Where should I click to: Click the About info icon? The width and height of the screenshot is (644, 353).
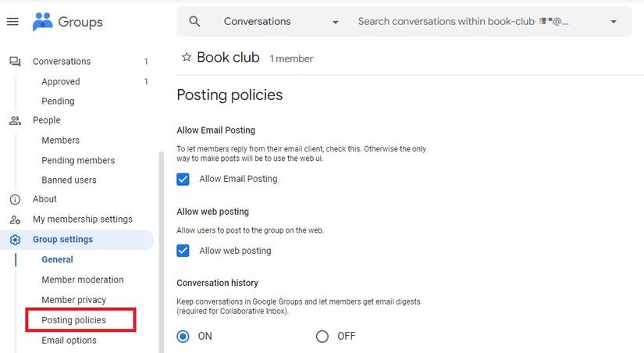15,200
